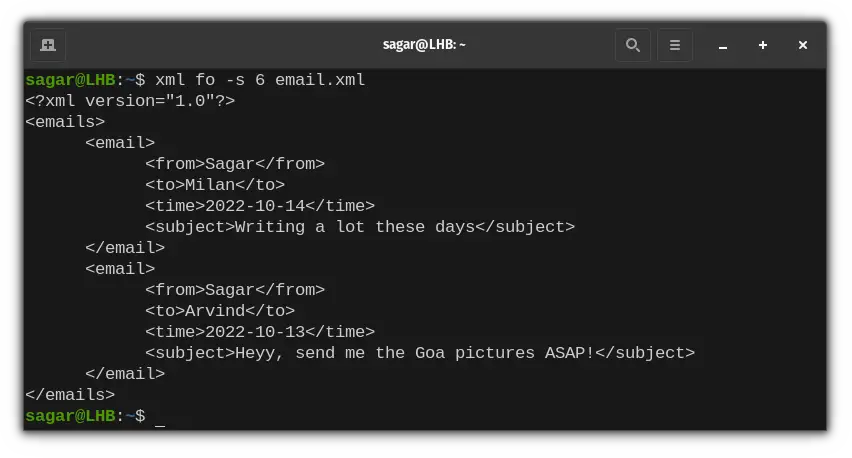Click the first from Sagar line
The image size is (852, 458).
coord(235,164)
